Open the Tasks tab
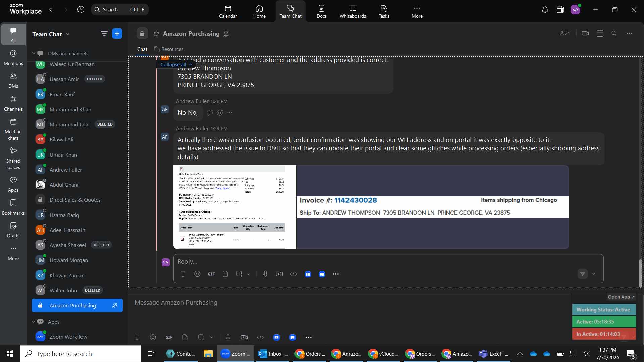The height and width of the screenshot is (362, 644). pos(384,12)
